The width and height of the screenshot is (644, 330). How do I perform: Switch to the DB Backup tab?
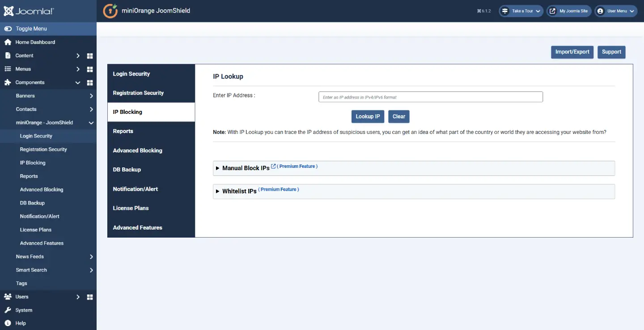pyautogui.click(x=151, y=170)
